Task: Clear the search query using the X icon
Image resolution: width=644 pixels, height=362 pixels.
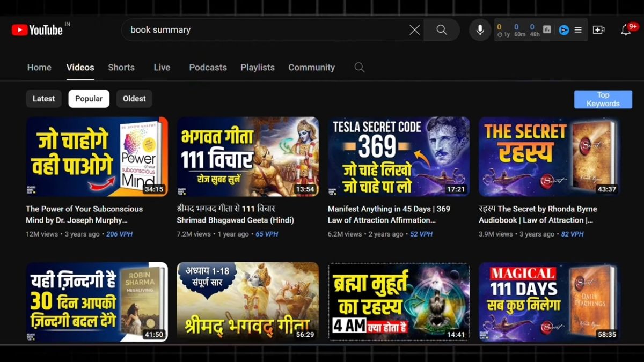Action: coord(414,30)
